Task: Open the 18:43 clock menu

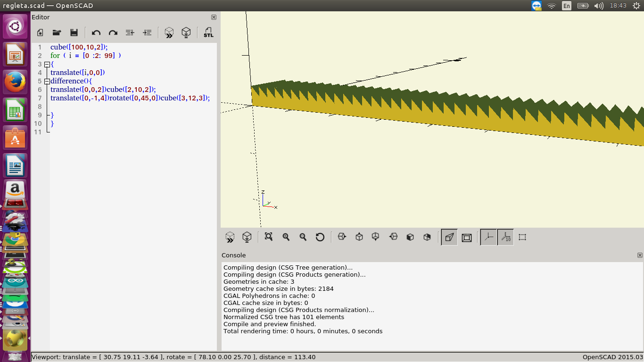Action: pos(618,6)
